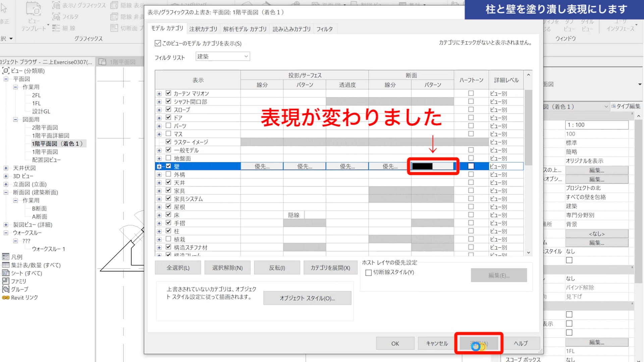The width and height of the screenshot is (644, 362).
Task: Expand the Ceiling Plans tree node
Action: coord(6,168)
